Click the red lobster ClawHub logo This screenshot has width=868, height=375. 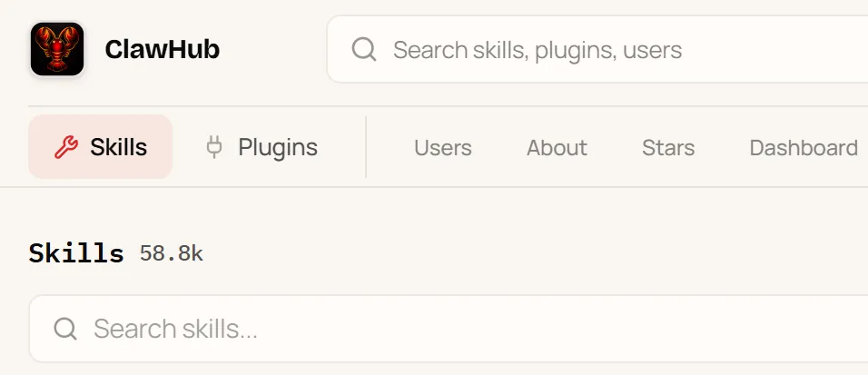point(57,49)
